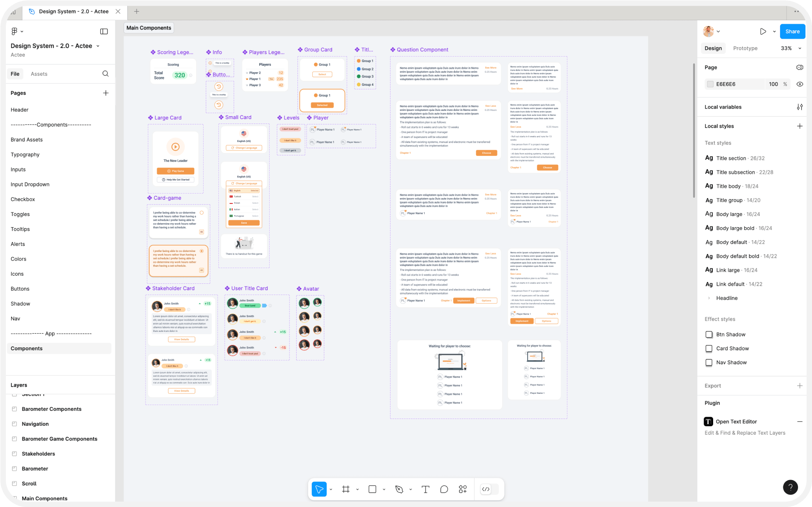Image resolution: width=812 pixels, height=507 pixels.
Task: Toggle the sidebar panel icon
Action: click(104, 31)
